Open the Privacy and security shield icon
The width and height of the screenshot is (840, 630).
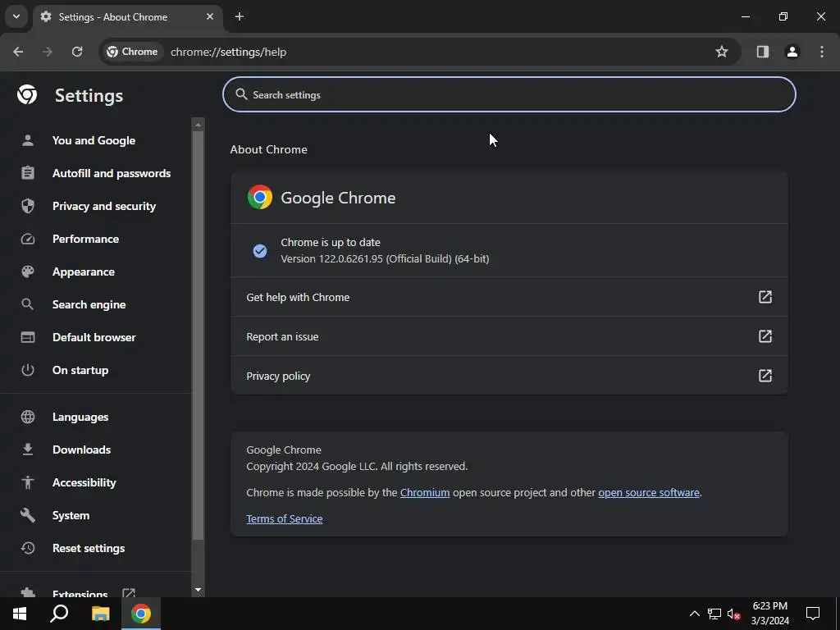pos(27,206)
